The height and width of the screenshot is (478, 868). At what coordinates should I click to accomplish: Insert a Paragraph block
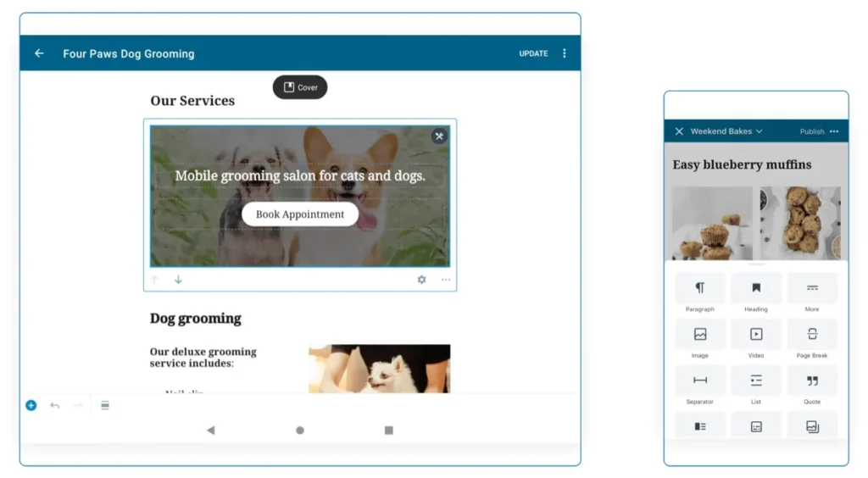(699, 293)
